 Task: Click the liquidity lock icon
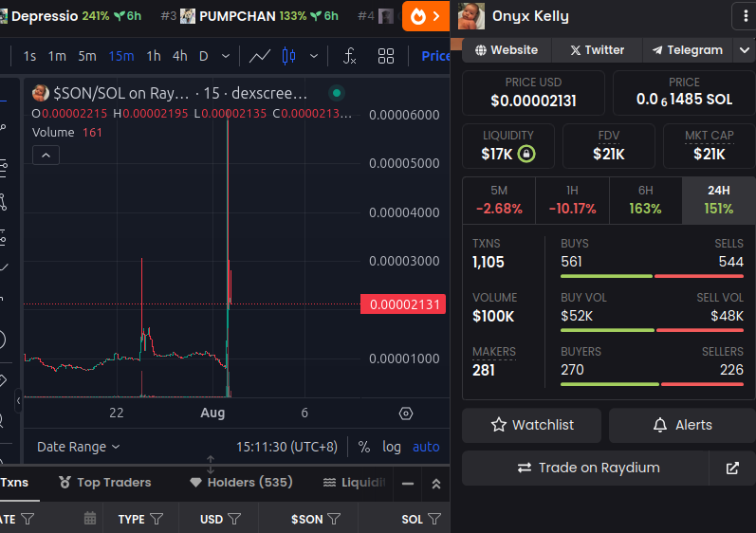[526, 155]
